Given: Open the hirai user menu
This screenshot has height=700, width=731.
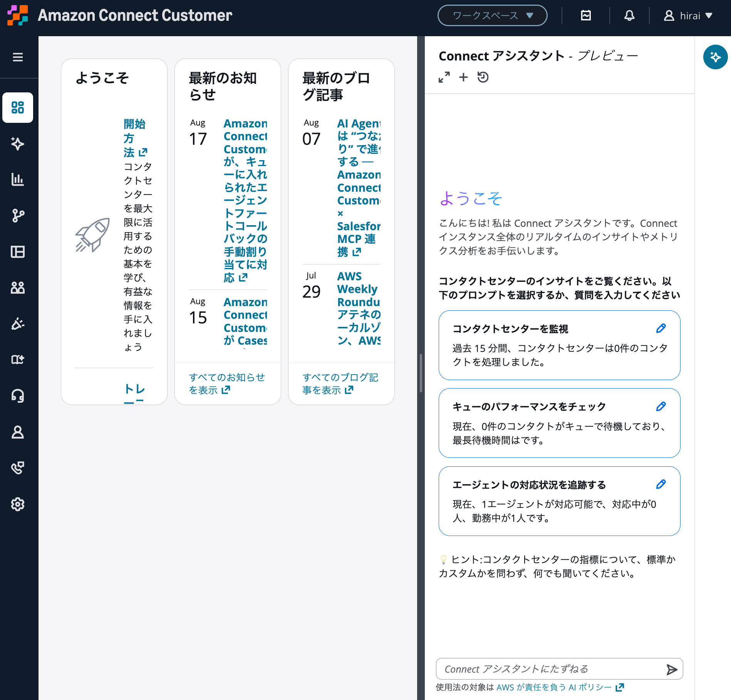Looking at the screenshot, I should [x=688, y=15].
